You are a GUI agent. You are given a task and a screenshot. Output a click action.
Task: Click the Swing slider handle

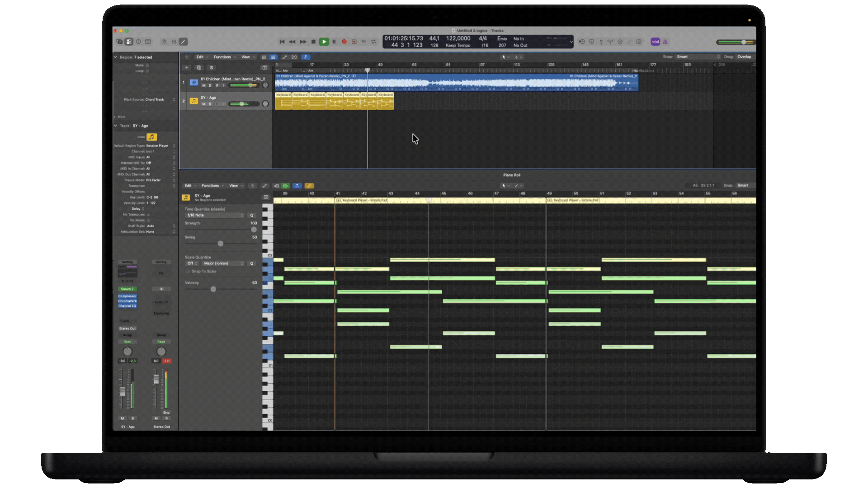221,244
